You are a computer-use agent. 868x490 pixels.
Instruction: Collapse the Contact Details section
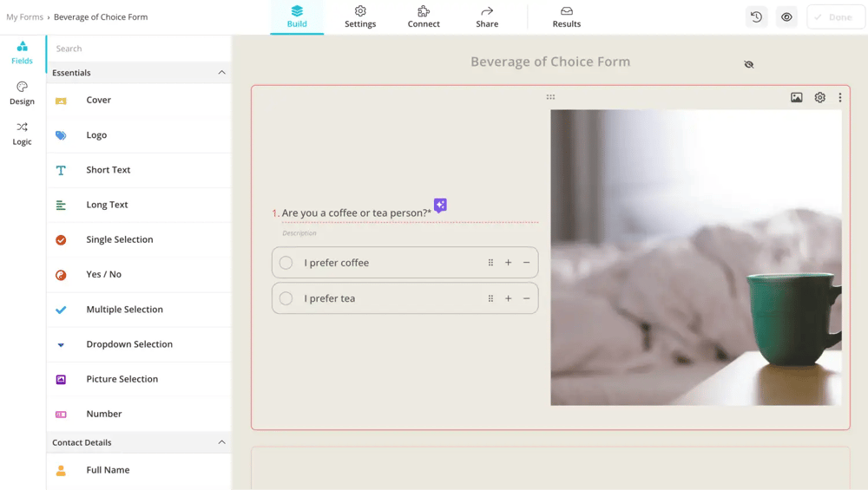point(221,442)
